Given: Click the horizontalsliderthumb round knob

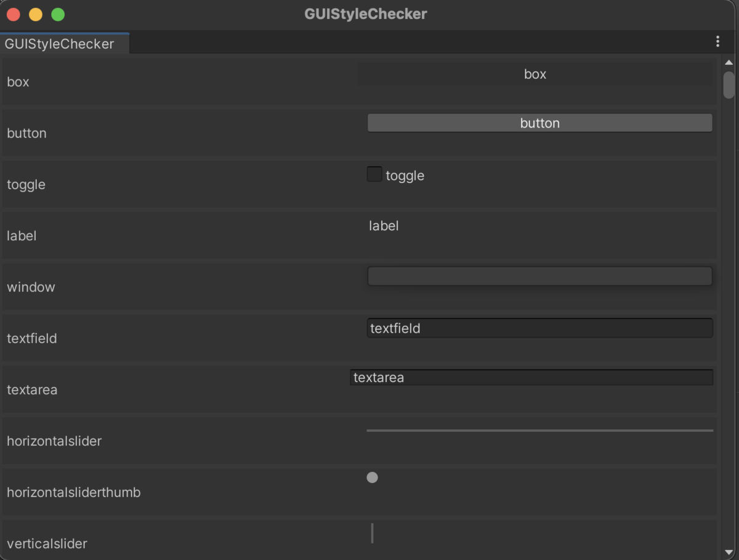Looking at the screenshot, I should [x=372, y=477].
